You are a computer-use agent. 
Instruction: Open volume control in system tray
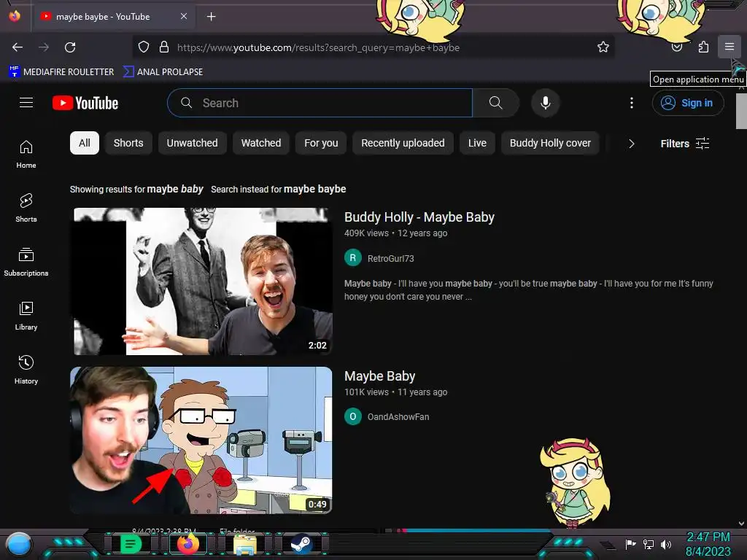point(666,544)
